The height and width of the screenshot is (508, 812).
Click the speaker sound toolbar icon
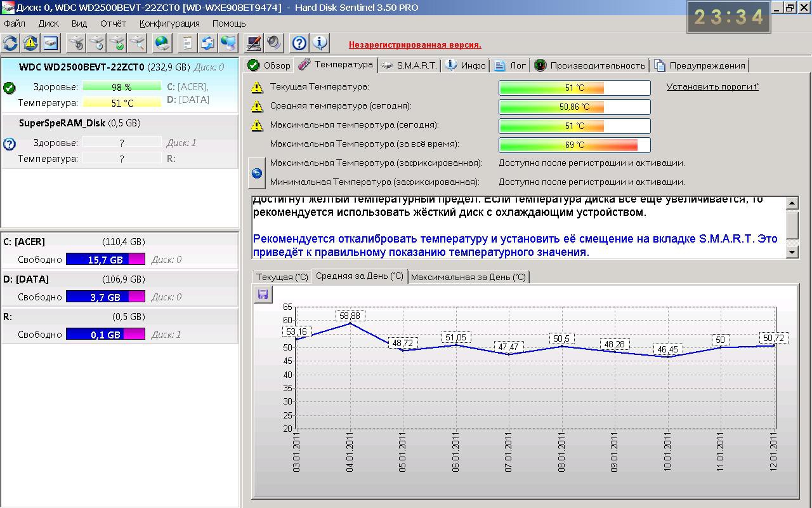(x=274, y=43)
